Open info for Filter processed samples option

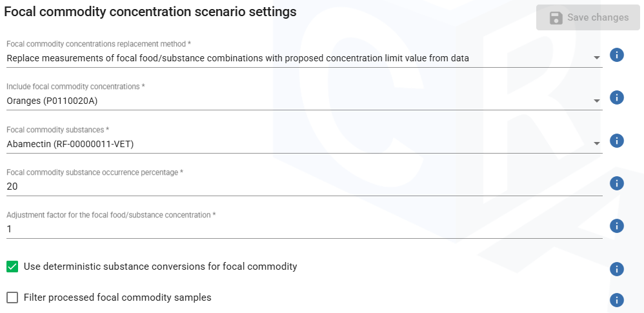[616, 300]
